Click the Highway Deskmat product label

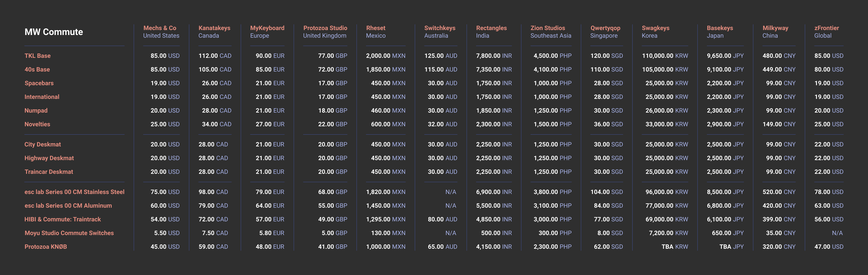click(49, 158)
